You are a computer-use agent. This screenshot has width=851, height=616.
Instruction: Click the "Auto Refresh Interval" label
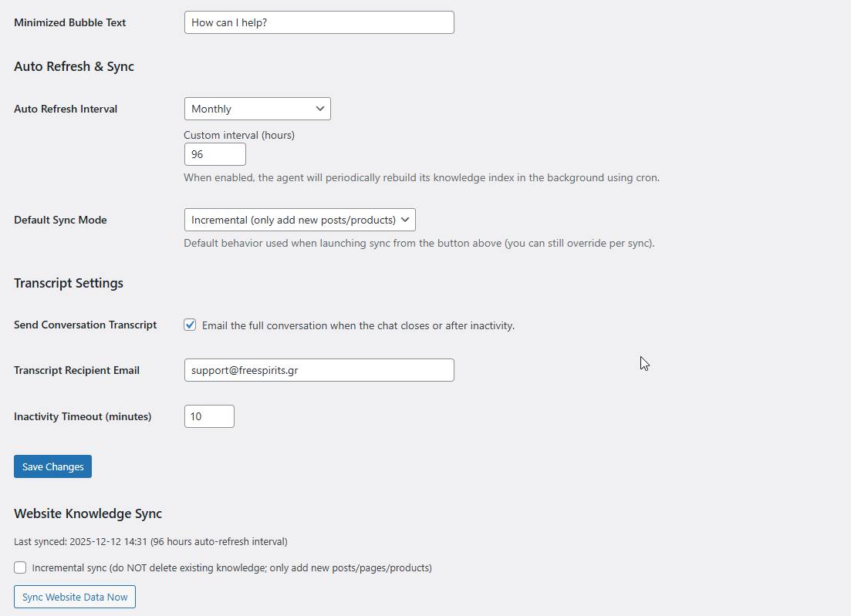tap(66, 109)
